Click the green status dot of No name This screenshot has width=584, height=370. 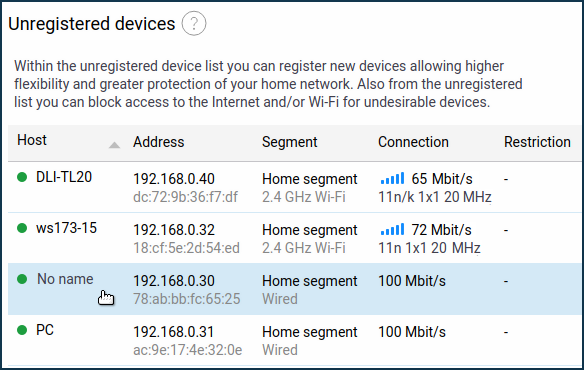tap(22, 279)
